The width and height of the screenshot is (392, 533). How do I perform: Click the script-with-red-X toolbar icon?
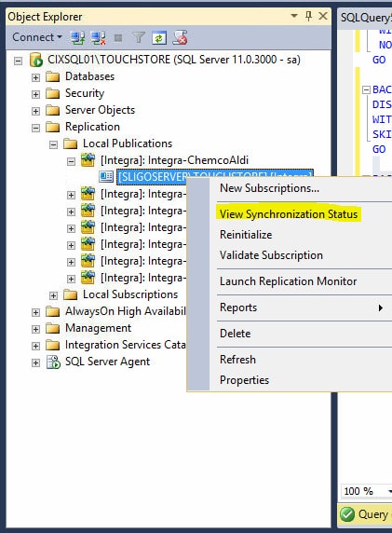tap(180, 37)
